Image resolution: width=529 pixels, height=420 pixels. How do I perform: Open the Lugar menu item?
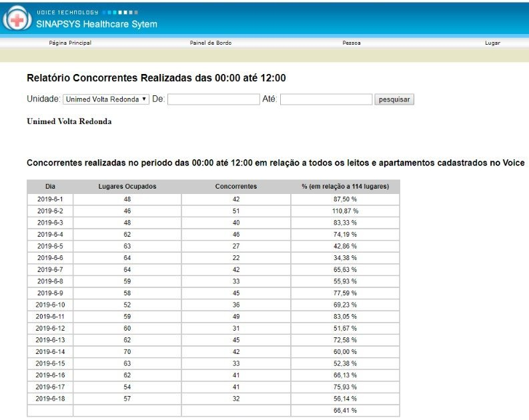[x=492, y=43]
